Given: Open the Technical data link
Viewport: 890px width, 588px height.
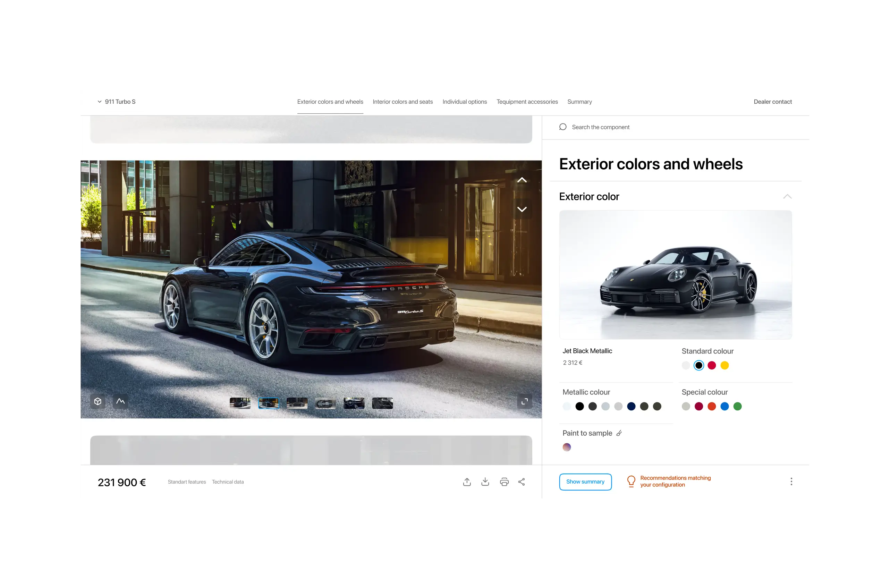Looking at the screenshot, I should [228, 482].
